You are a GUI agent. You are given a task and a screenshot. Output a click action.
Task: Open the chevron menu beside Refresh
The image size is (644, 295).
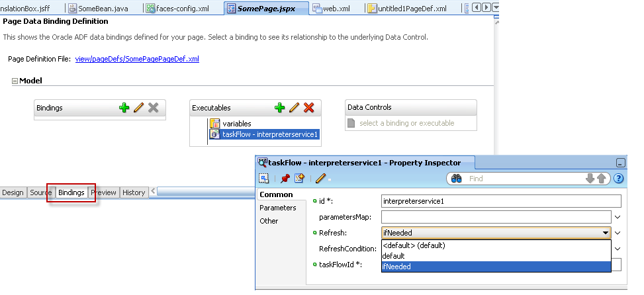coord(618,233)
